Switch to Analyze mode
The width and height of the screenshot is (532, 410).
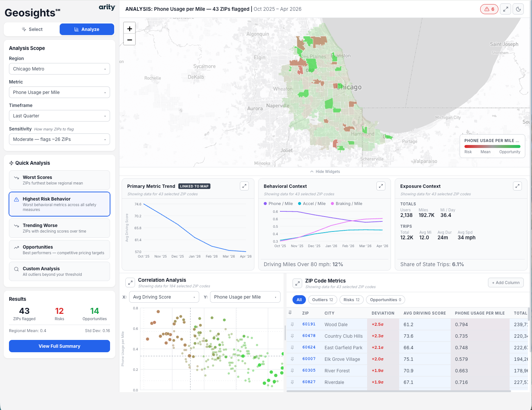point(87,29)
